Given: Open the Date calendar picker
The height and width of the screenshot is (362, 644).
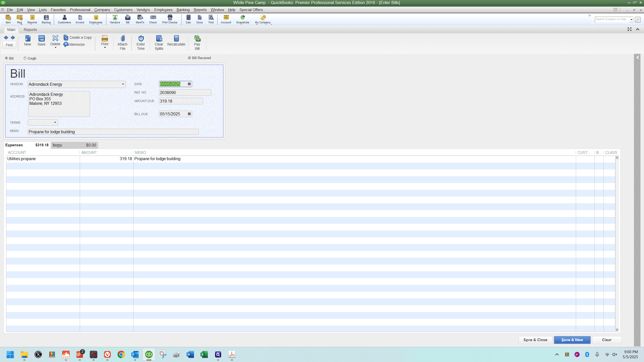Looking at the screenshot, I should (x=189, y=84).
